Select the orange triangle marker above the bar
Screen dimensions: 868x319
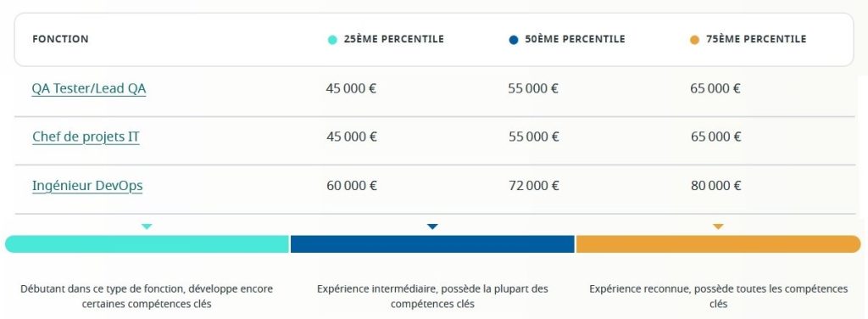718,227
